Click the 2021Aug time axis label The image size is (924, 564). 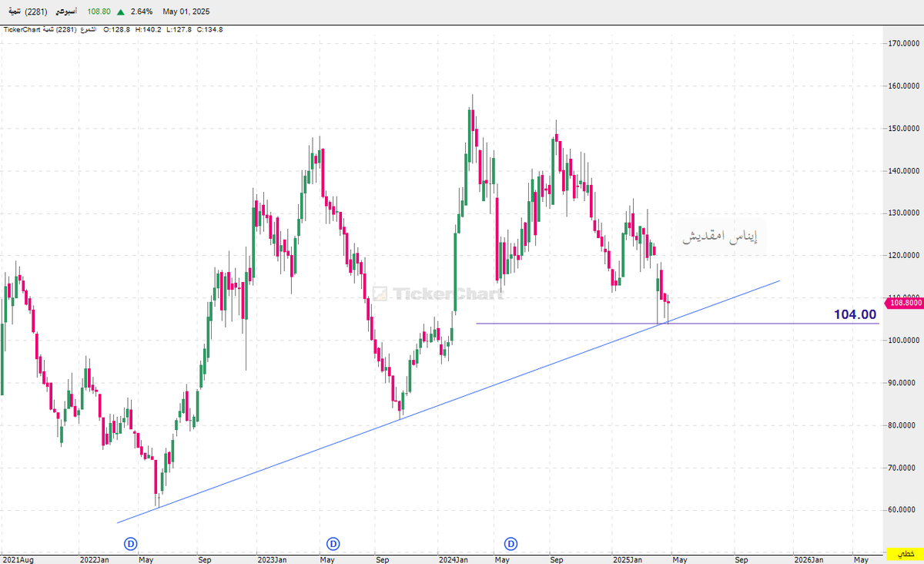pyautogui.click(x=18, y=559)
